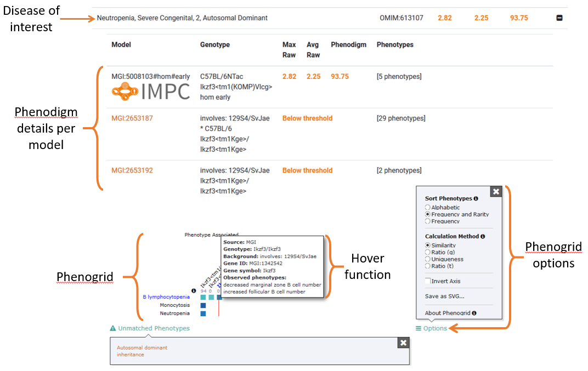Click the hamburger icon next to Options

(419, 328)
